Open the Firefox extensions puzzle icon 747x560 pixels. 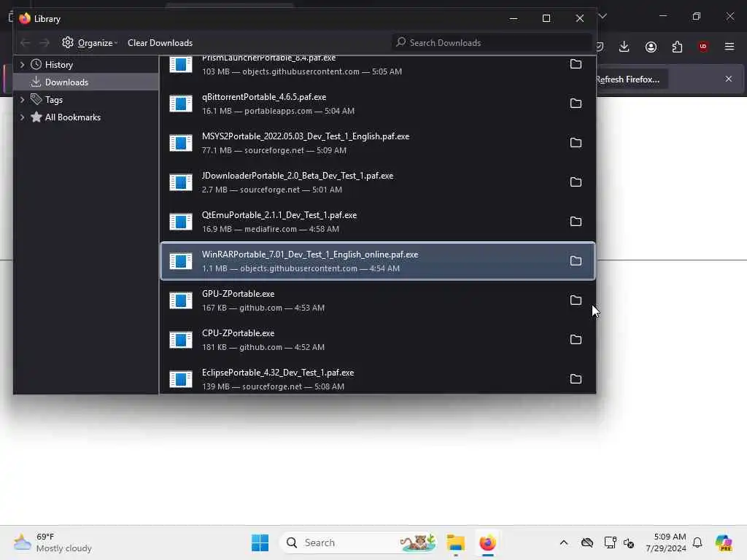click(x=677, y=47)
